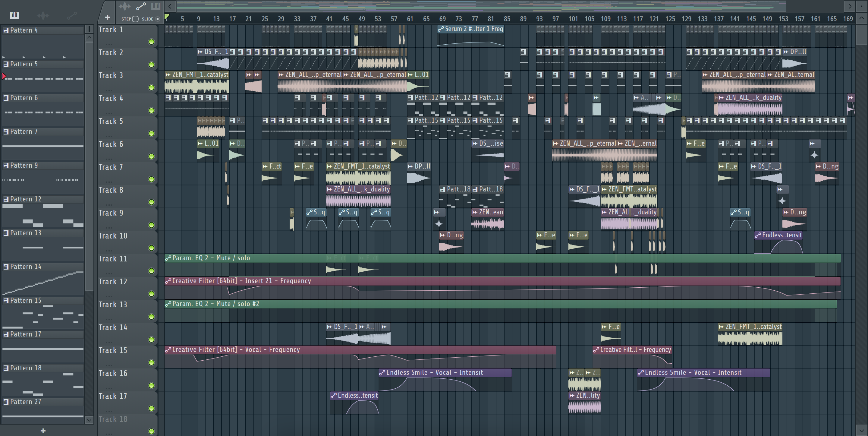Open the Track 1 header dots menu

pos(108,44)
